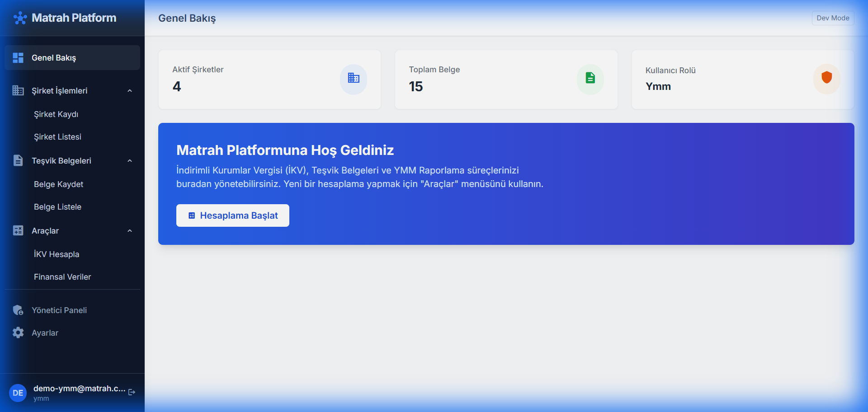
Task: Click the logout icon beside user email
Action: coord(132,392)
